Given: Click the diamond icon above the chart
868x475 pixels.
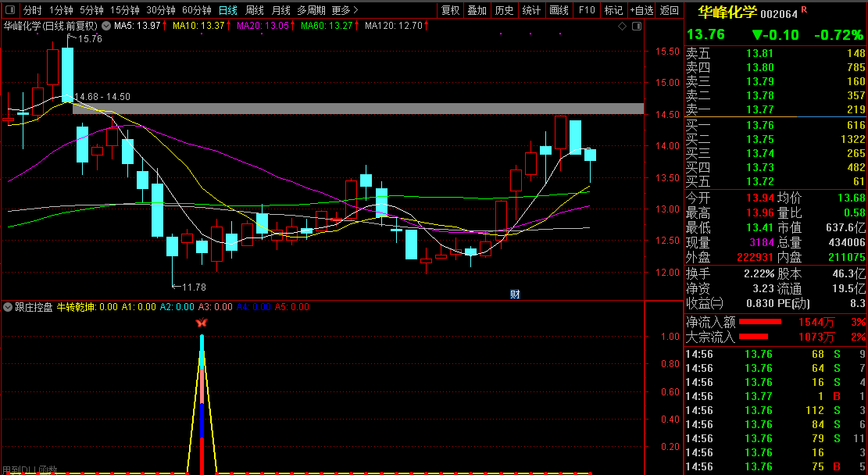Looking at the screenshot, I should (x=622, y=26).
